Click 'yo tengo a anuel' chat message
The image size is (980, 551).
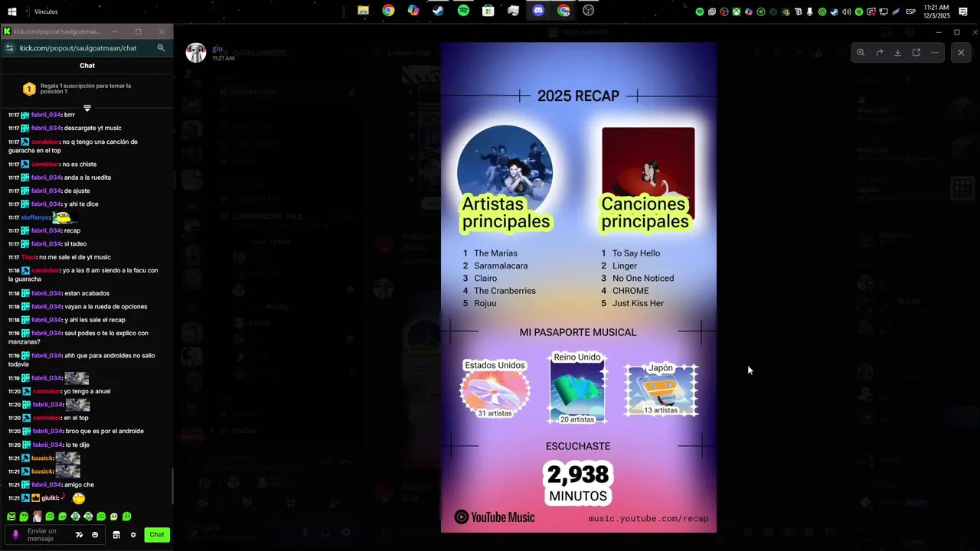click(x=88, y=392)
